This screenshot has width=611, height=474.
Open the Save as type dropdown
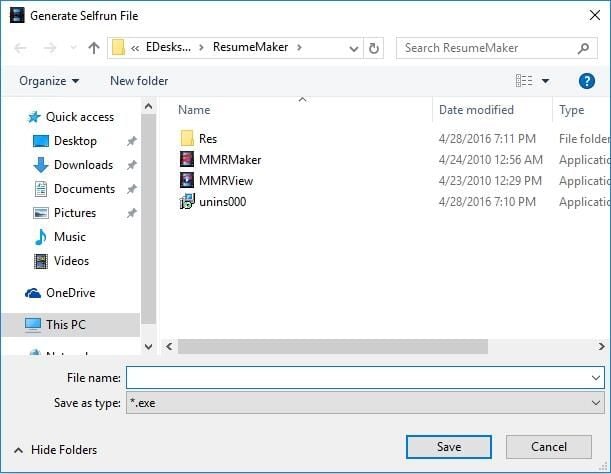pos(365,403)
